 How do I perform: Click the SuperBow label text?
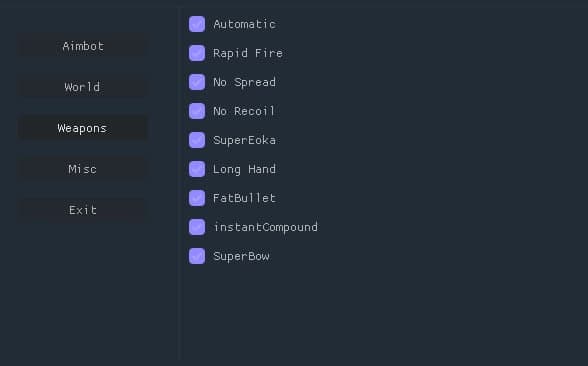pos(241,256)
